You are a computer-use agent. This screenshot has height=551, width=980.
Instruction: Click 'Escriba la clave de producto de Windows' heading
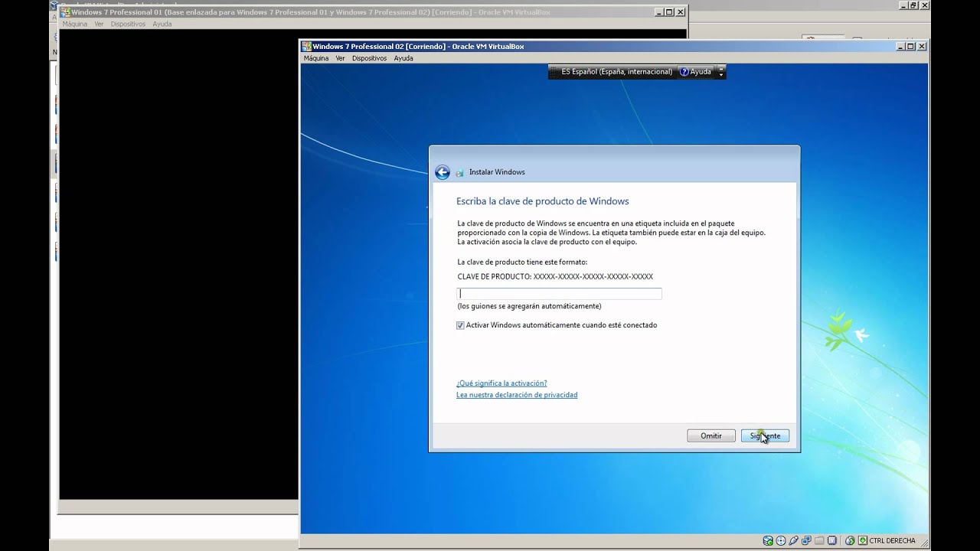(543, 201)
